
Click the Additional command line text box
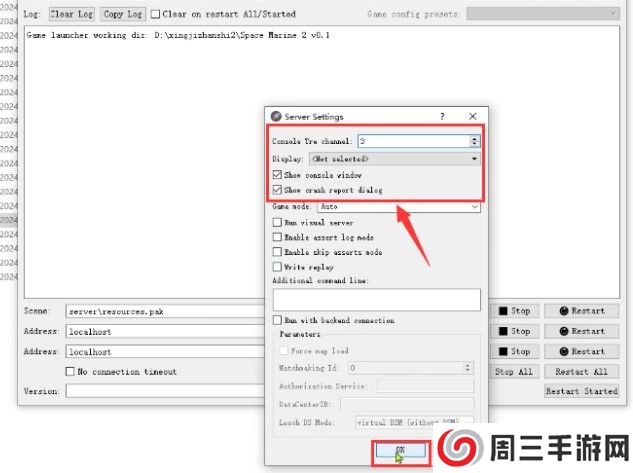click(x=376, y=299)
